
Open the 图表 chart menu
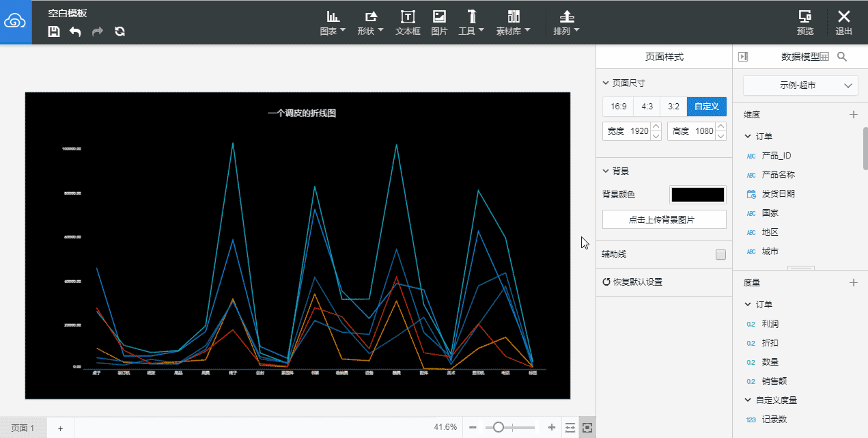coord(333,23)
